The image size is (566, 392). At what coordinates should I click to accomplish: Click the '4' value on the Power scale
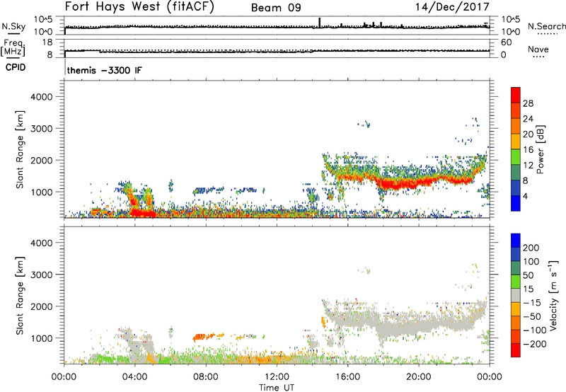click(525, 196)
